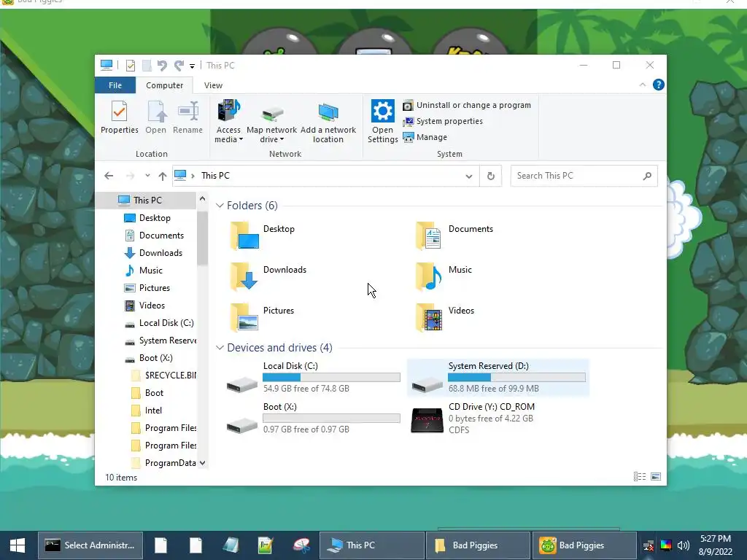Select ProgramData folder in navigation tree
747x560 pixels.
[170, 463]
